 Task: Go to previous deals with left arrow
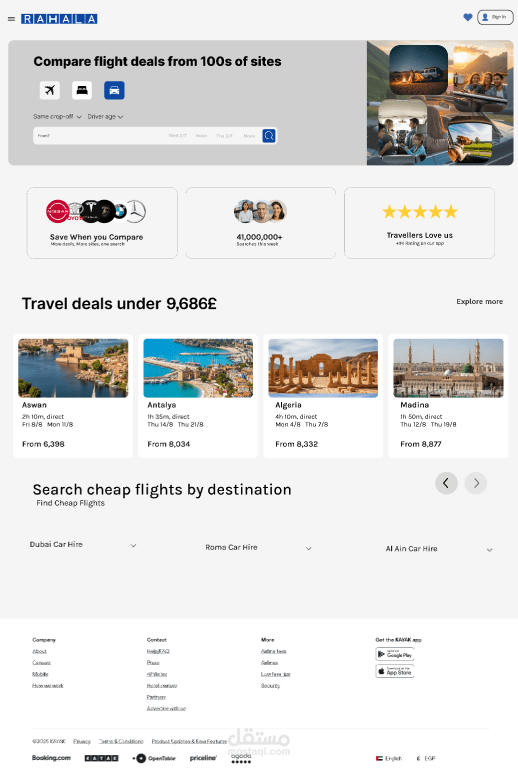446,483
